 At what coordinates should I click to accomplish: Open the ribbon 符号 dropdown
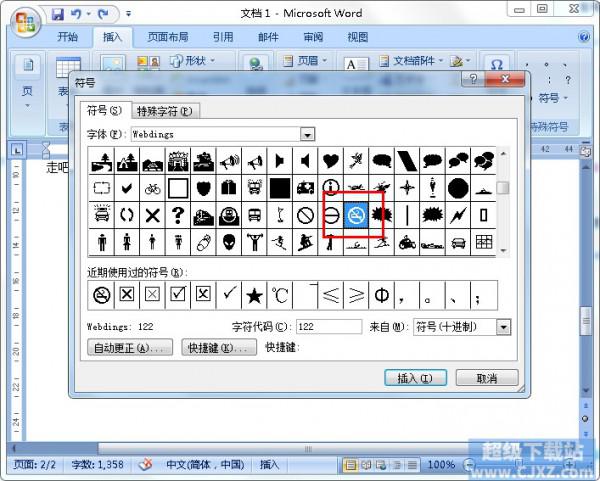553,98
